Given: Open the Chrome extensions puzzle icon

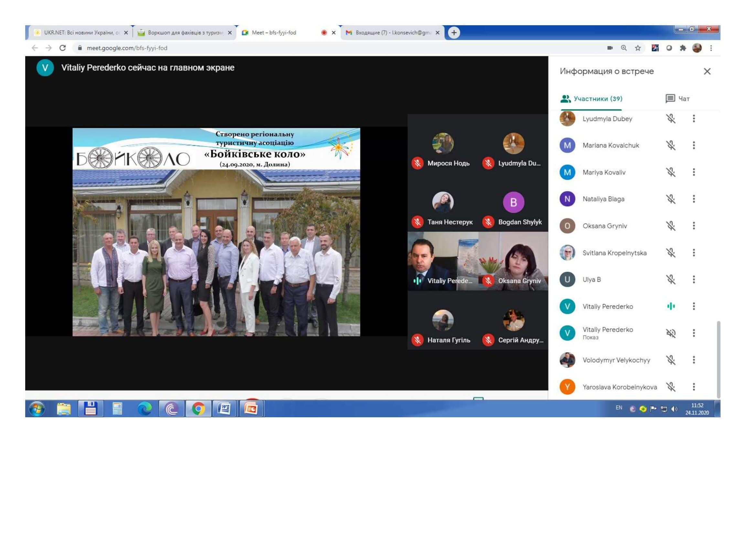Looking at the screenshot, I should click(x=683, y=48).
